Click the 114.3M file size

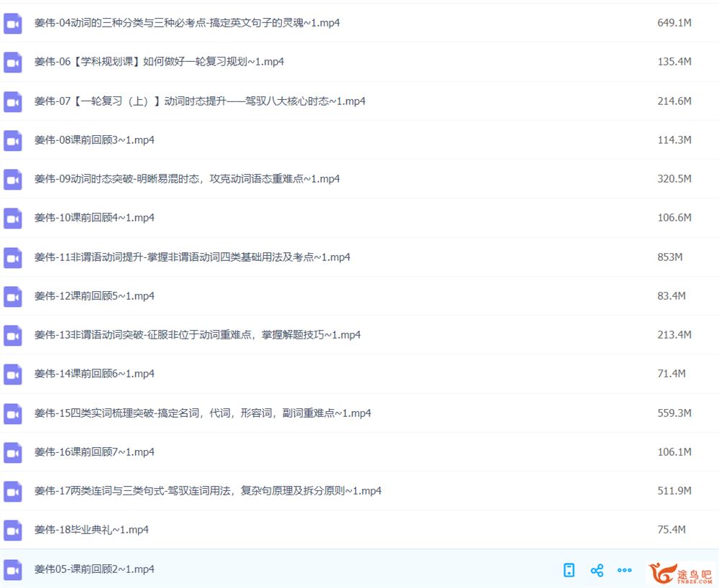point(674,139)
